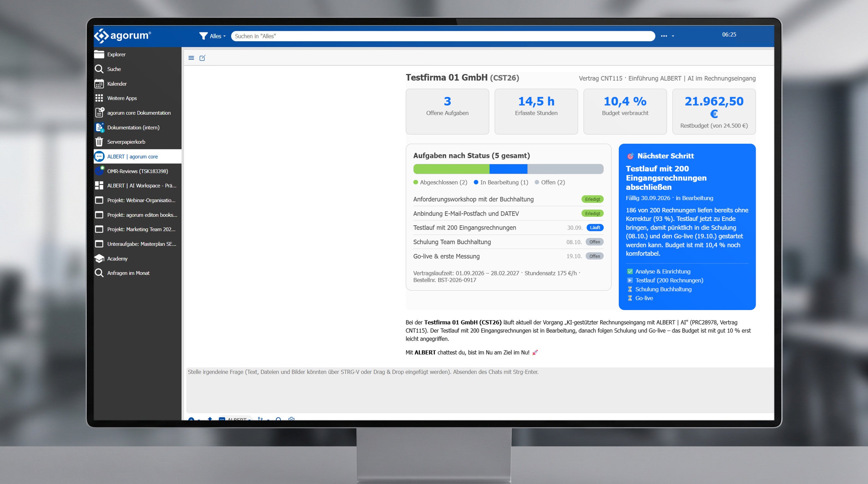Expand the small arrow next to the three dots
The width and height of the screenshot is (868, 484).
click(673, 36)
